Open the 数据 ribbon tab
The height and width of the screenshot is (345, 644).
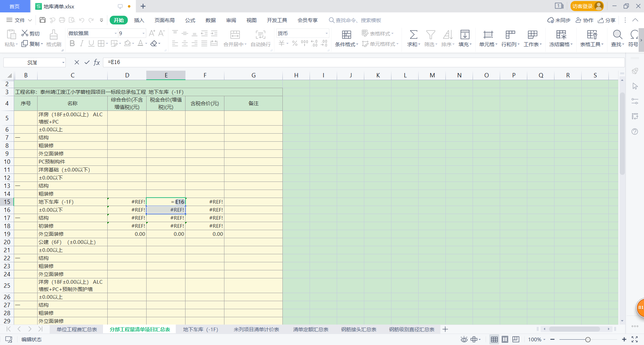pyautogui.click(x=211, y=20)
